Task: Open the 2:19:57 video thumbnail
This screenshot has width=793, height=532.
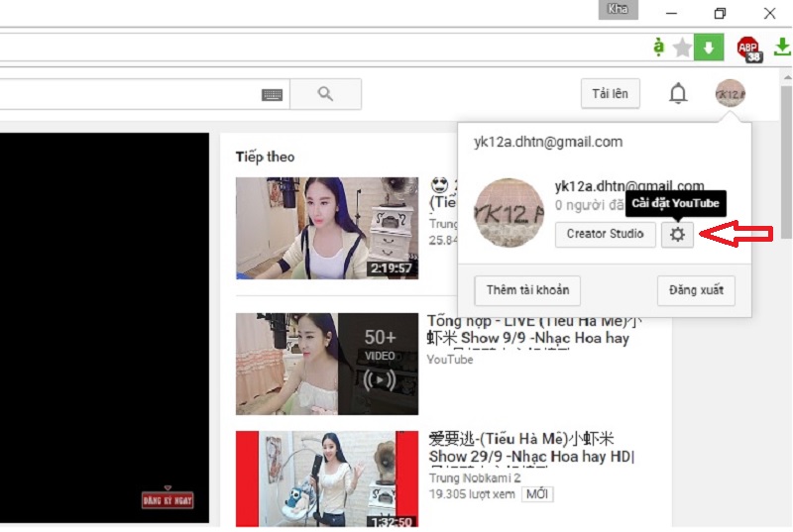Action: (x=327, y=228)
